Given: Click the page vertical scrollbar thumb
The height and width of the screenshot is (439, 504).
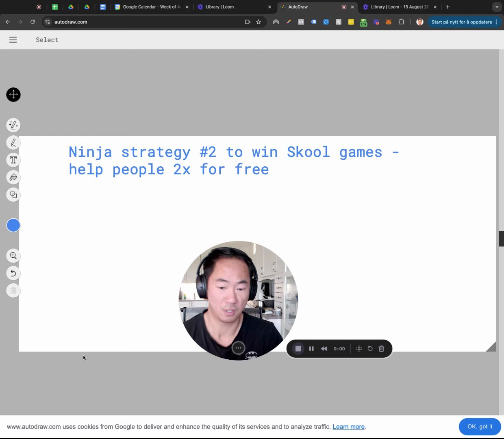Looking at the screenshot, I should click(x=501, y=238).
